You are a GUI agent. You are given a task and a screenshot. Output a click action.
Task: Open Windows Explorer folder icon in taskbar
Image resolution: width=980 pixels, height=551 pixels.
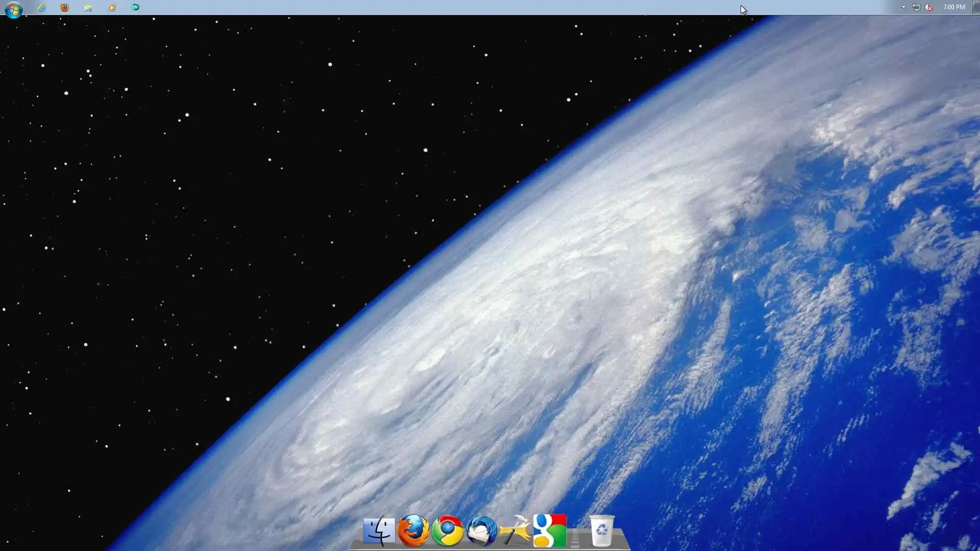point(88,8)
